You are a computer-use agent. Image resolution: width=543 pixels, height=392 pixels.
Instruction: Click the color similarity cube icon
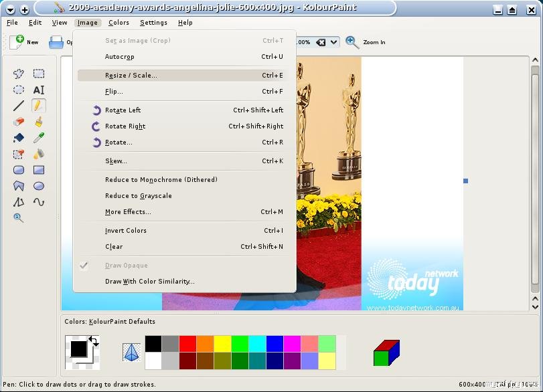tap(386, 353)
